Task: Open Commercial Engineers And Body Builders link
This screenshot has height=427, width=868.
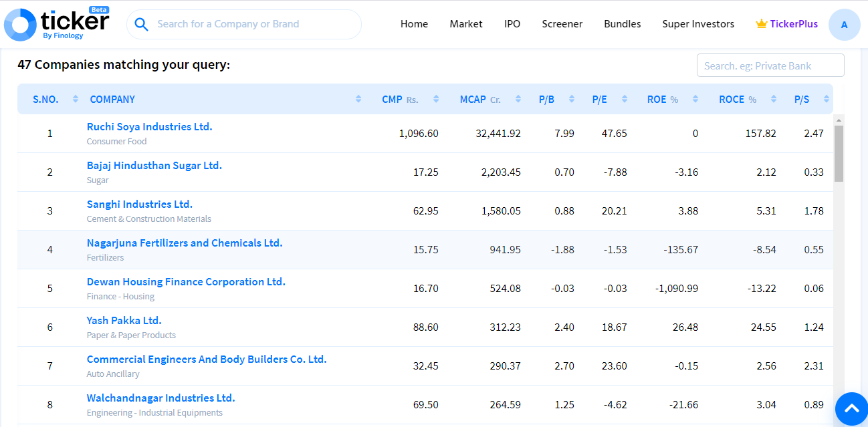Action: pyautogui.click(x=207, y=359)
